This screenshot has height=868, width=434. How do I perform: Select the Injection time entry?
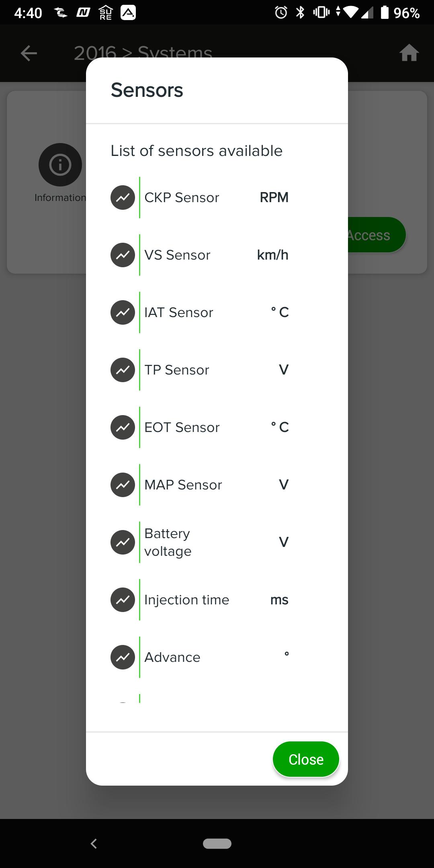[x=186, y=600]
